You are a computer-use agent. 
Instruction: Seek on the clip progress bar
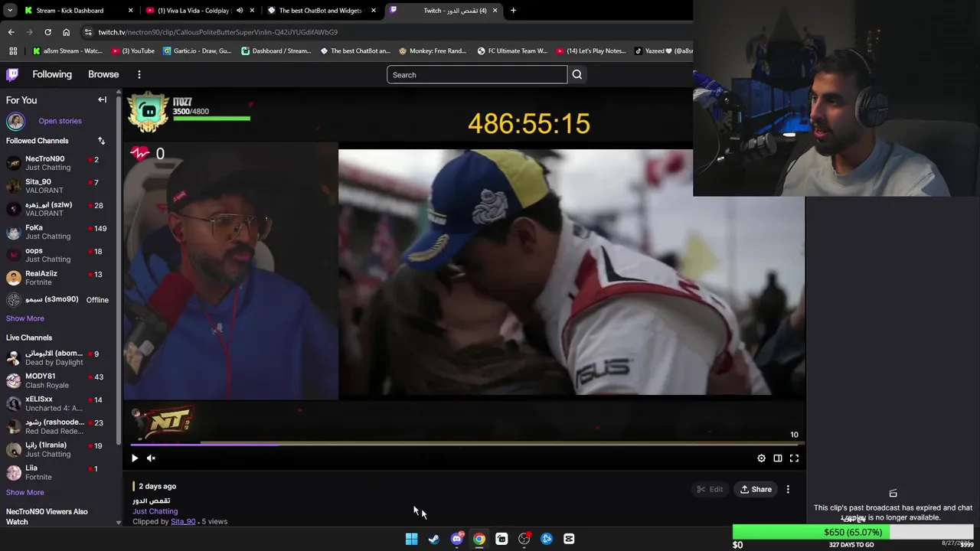click(464, 443)
